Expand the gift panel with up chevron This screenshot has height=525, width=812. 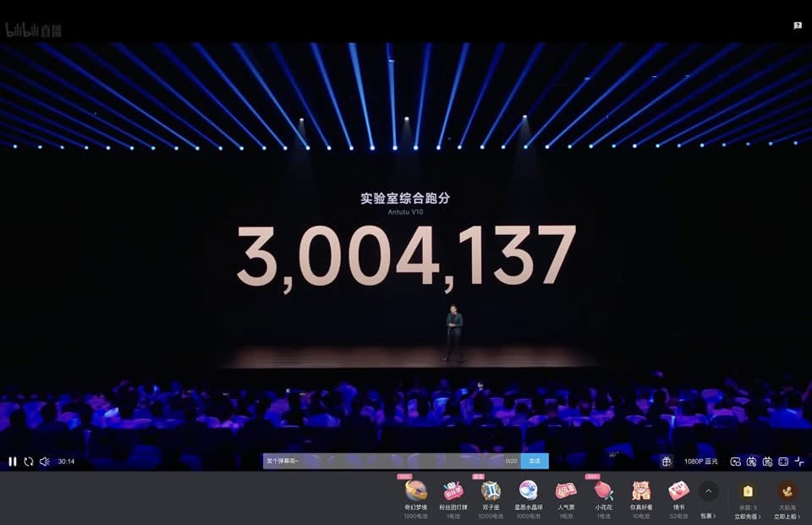coord(708,491)
